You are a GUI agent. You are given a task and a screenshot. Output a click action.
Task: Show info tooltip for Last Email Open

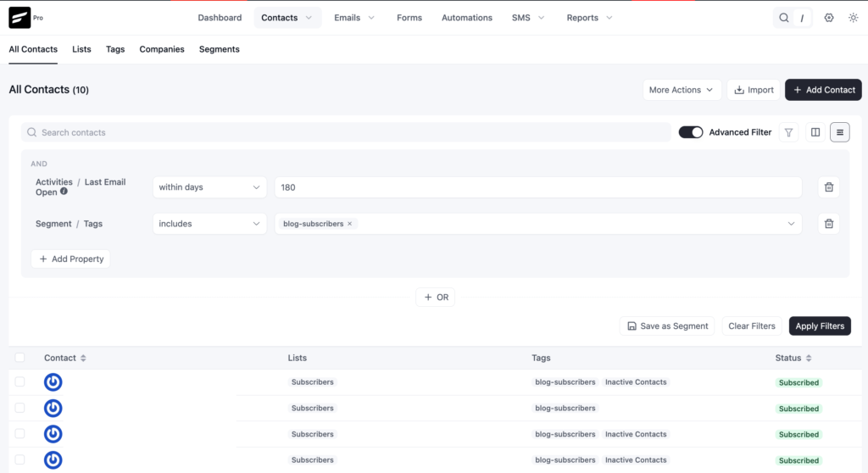click(x=64, y=192)
